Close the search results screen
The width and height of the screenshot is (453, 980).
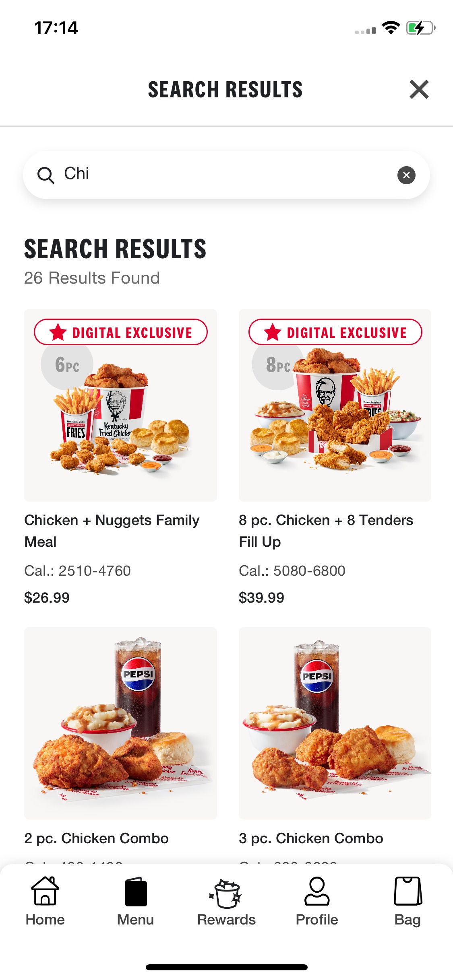coord(419,89)
